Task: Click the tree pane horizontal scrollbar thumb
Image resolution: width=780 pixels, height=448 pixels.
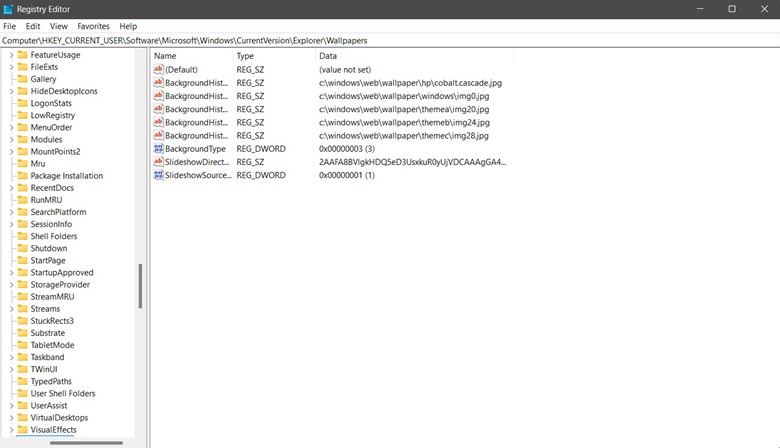Action: (86, 443)
